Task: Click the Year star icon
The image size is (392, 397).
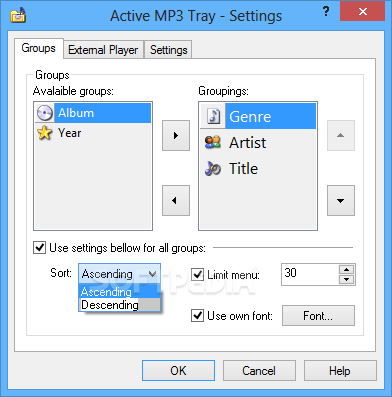Action: (45, 133)
